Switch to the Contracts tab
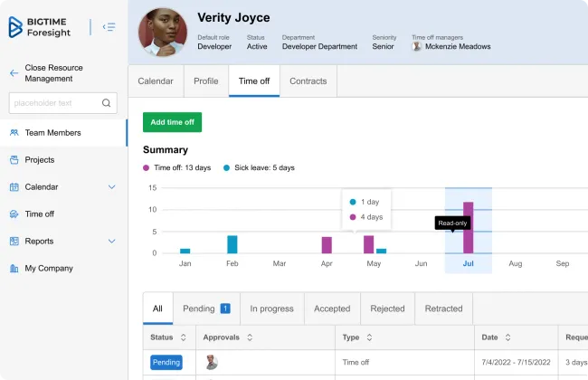The height and width of the screenshot is (380, 588). [x=308, y=81]
